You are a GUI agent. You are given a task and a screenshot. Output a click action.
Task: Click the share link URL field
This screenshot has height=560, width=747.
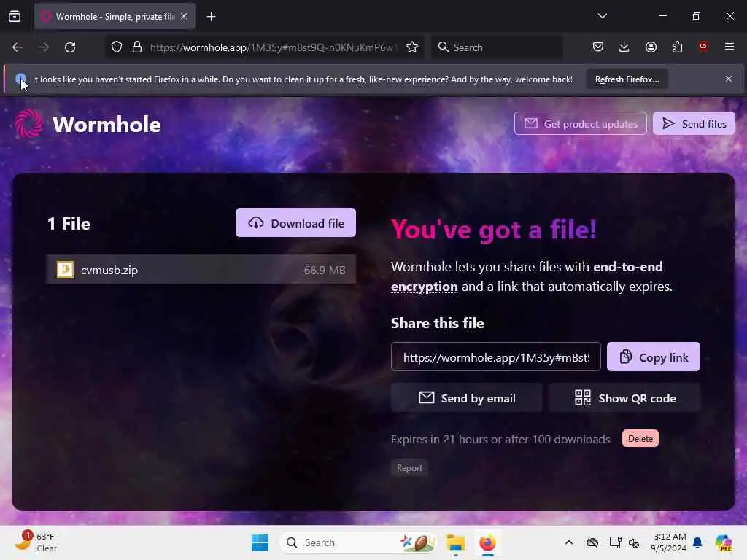point(495,357)
